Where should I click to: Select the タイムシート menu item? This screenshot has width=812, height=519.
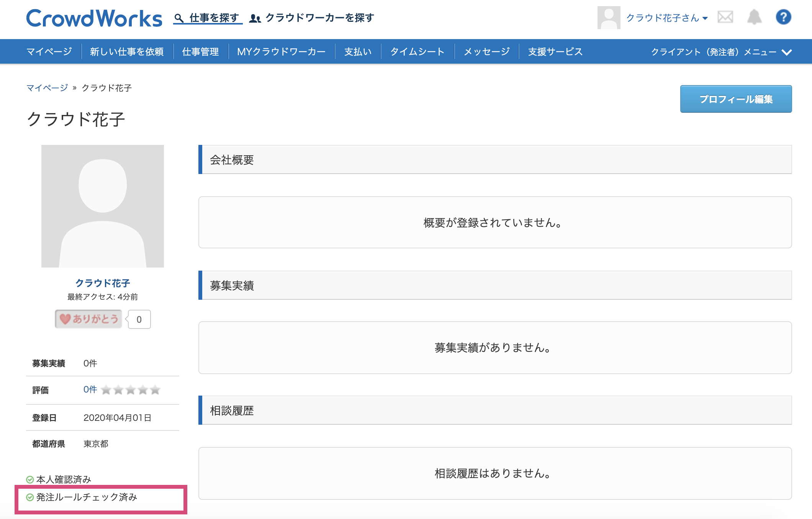click(x=417, y=52)
